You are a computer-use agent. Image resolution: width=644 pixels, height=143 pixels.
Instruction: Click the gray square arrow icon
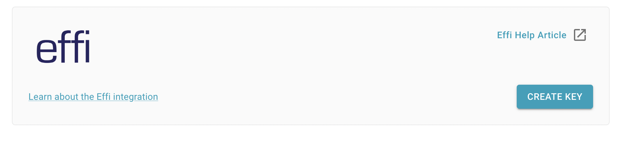(x=580, y=35)
